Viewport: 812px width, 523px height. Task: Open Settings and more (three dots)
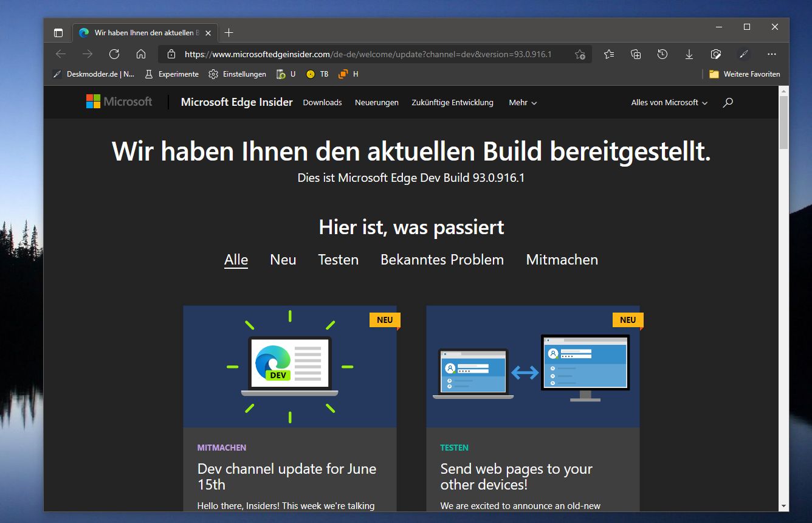click(x=772, y=54)
